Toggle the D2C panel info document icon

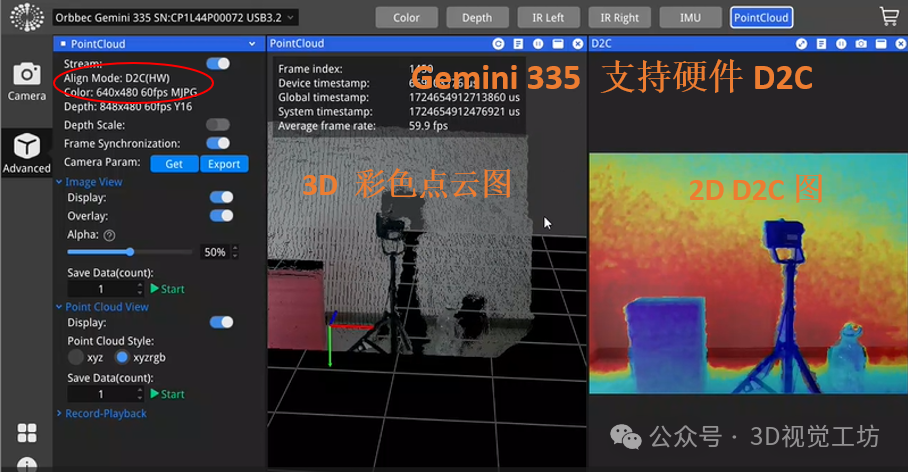821,43
